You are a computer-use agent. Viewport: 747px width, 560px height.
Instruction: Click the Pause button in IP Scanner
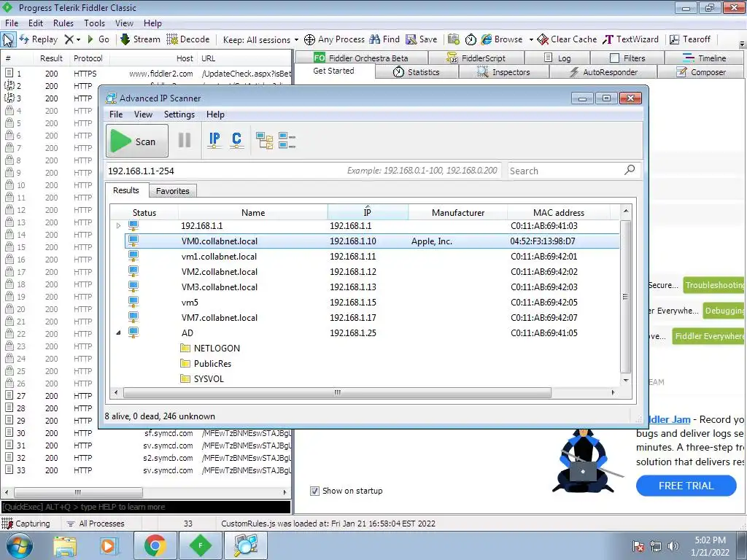pos(185,141)
